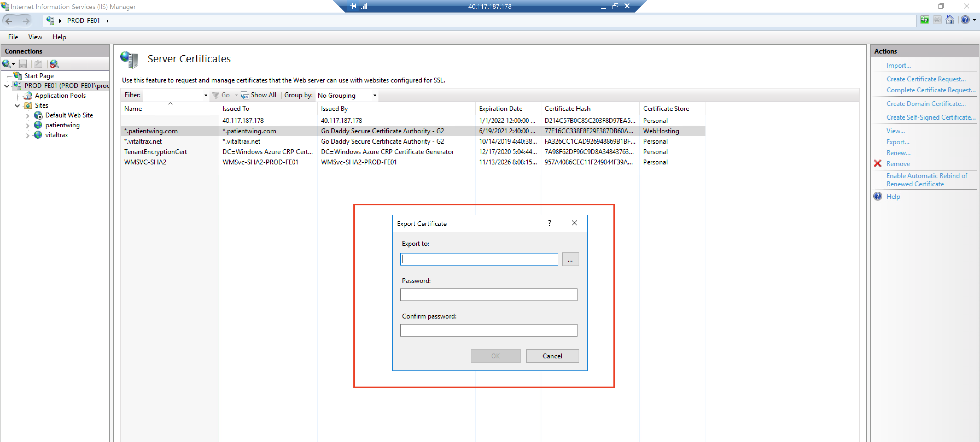Click the Delete connection icon in Connections toolbar
This screenshot has width=980, height=442.
pos(54,64)
